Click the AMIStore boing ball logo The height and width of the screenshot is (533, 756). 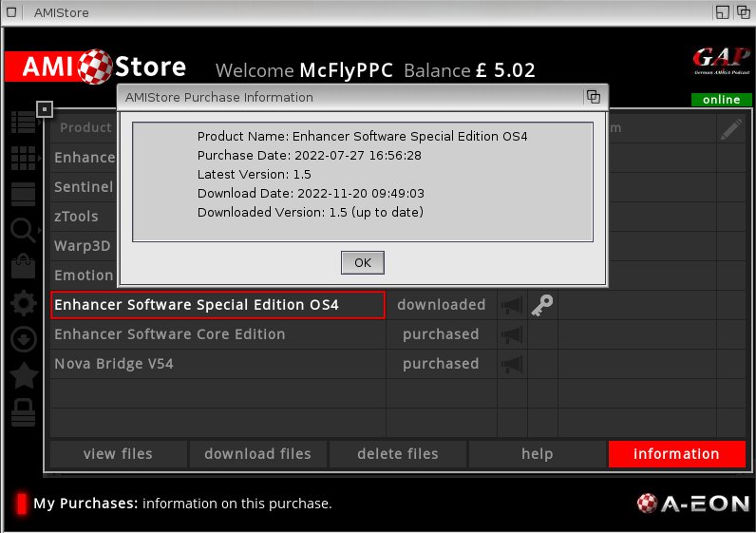point(95,67)
